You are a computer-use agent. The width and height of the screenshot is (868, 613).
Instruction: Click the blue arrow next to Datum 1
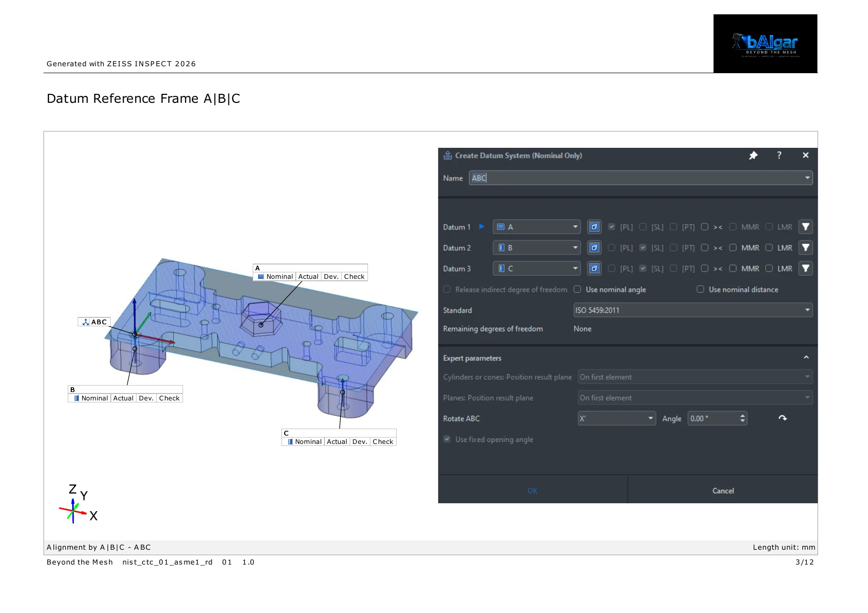pyautogui.click(x=482, y=226)
